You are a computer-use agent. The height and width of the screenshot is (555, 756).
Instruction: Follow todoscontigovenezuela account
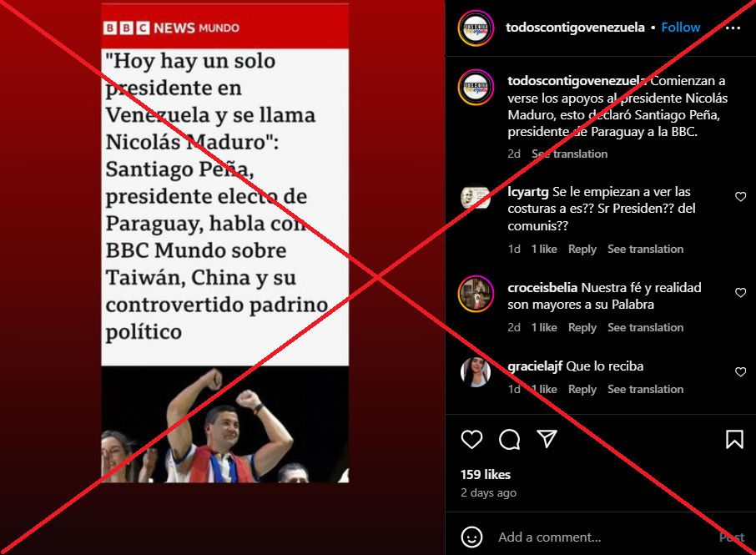click(680, 28)
